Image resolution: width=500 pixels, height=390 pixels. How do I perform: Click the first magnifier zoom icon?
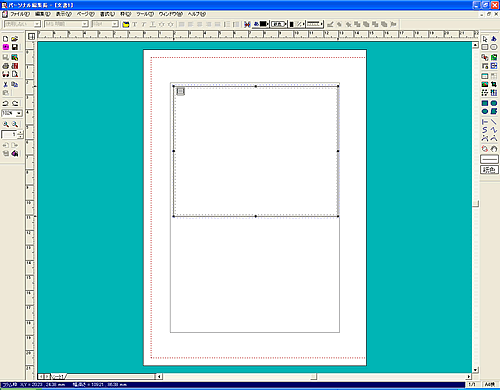(x=6, y=124)
